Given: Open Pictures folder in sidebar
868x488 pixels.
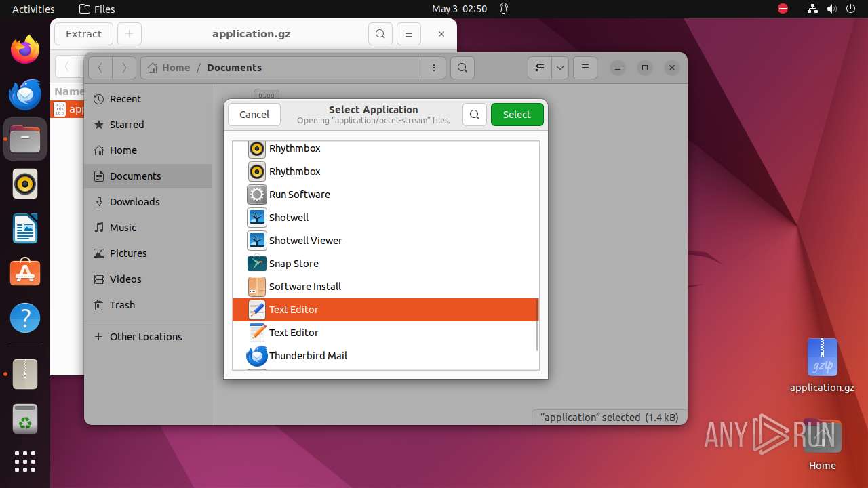Looking at the screenshot, I should (x=148, y=253).
